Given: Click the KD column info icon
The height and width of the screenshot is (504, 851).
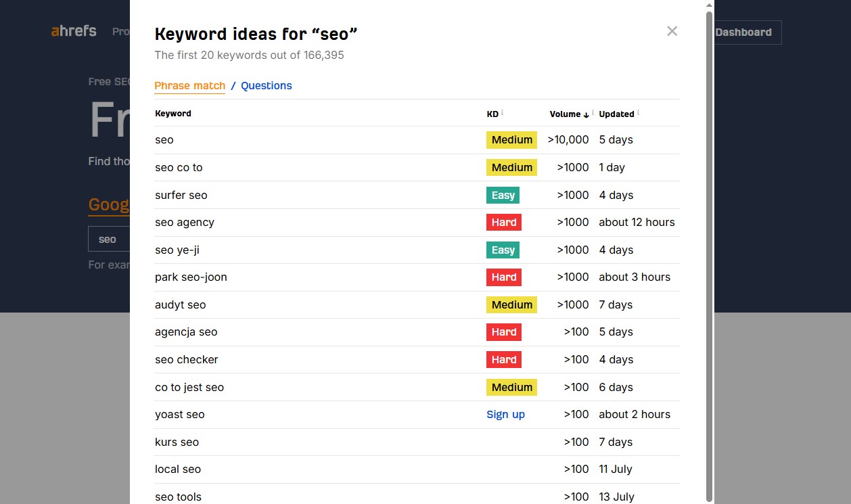Looking at the screenshot, I should (503, 112).
